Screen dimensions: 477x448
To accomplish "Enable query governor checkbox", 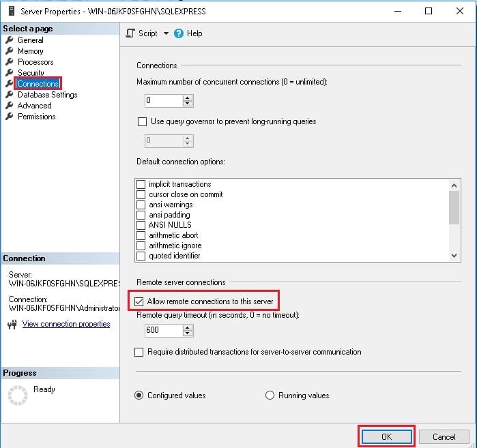I will [142, 121].
